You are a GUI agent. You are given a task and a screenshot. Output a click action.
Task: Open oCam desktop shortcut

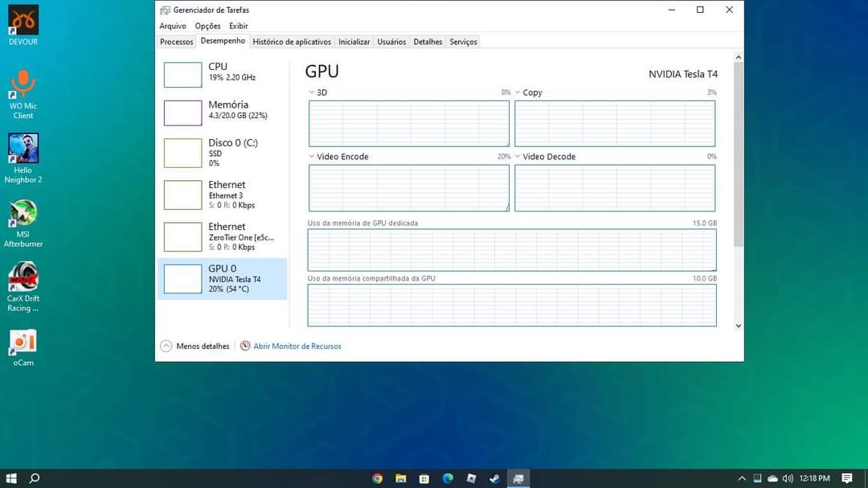click(23, 342)
